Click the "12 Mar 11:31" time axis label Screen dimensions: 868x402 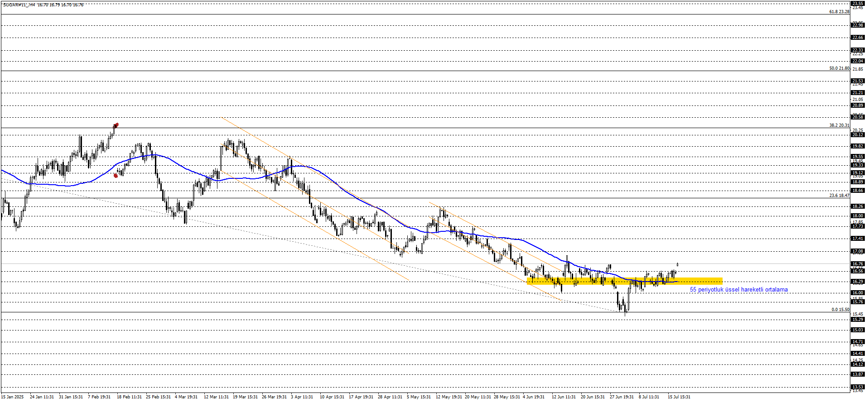[x=216, y=397]
